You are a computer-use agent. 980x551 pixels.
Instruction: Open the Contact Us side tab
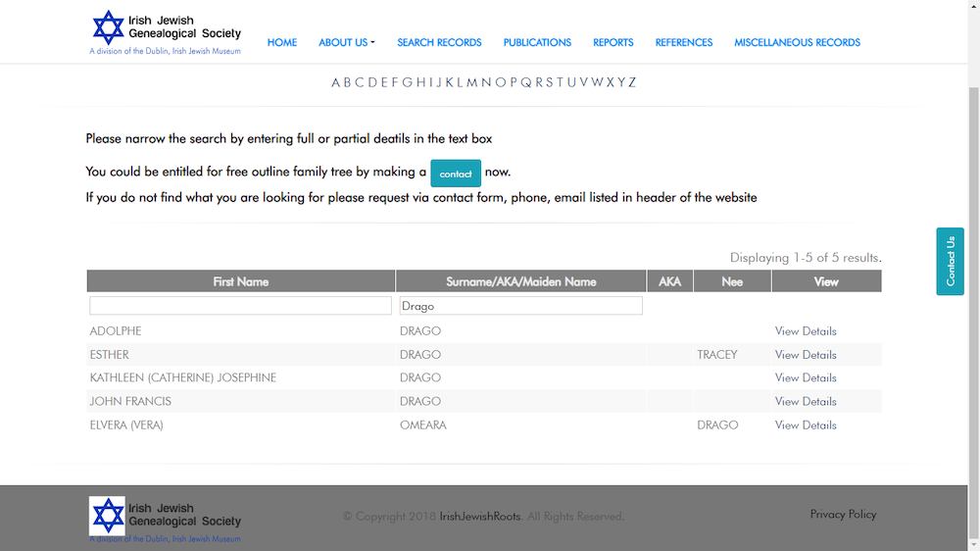pyautogui.click(x=950, y=262)
